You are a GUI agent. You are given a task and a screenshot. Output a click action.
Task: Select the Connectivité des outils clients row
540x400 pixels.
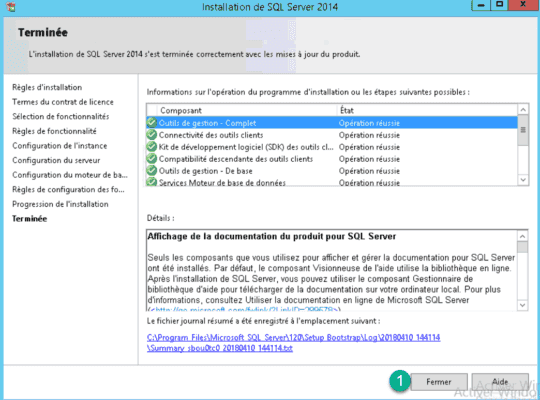pyautogui.click(x=332, y=135)
